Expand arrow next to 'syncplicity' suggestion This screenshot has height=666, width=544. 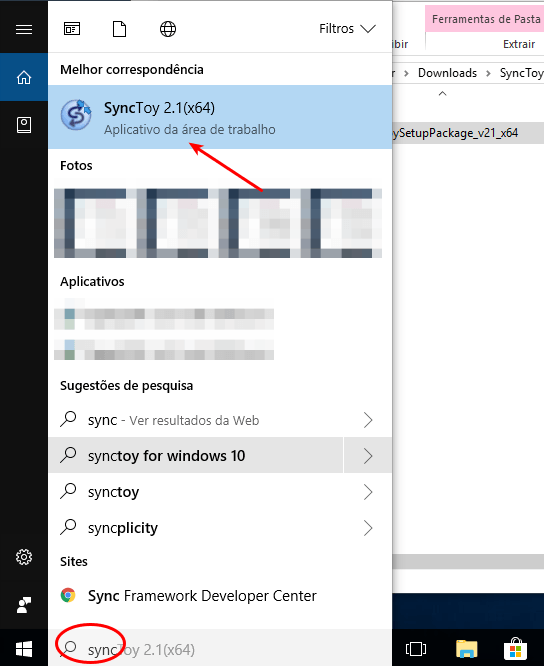coord(368,528)
